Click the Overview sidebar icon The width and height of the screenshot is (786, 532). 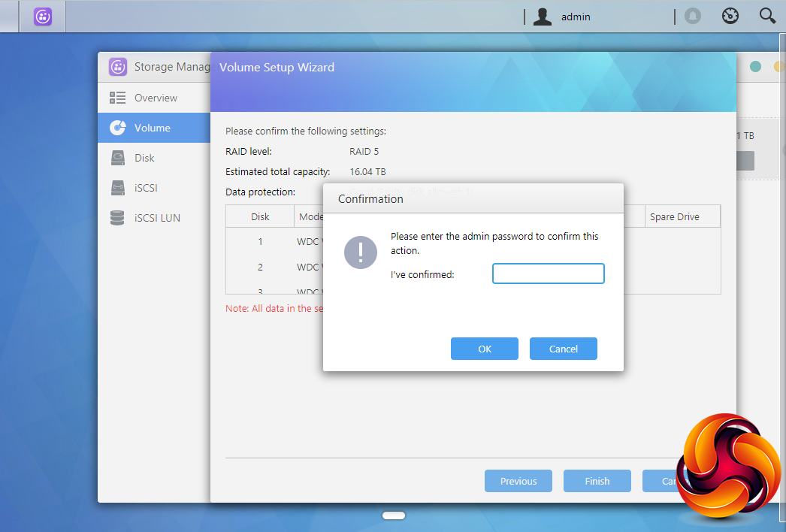point(117,97)
